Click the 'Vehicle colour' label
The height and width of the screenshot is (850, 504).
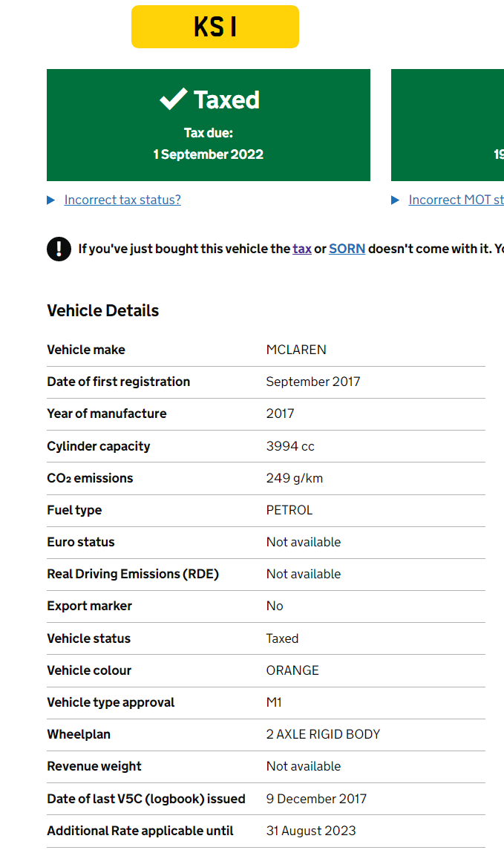point(89,670)
